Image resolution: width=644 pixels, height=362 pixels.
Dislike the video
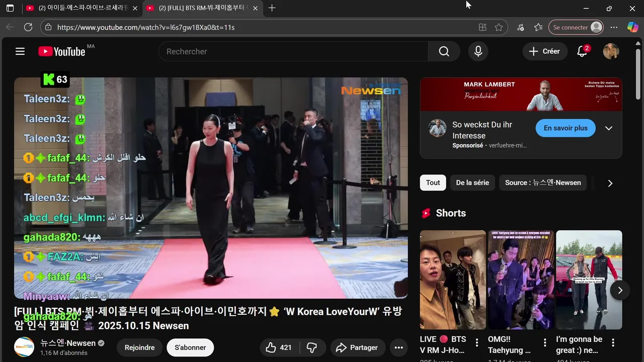pos(312,347)
